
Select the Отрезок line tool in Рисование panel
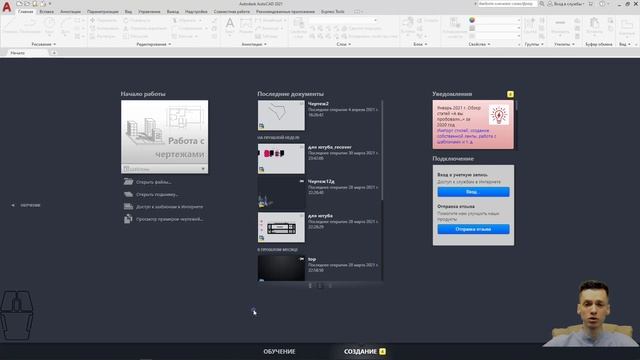[x=11, y=26]
